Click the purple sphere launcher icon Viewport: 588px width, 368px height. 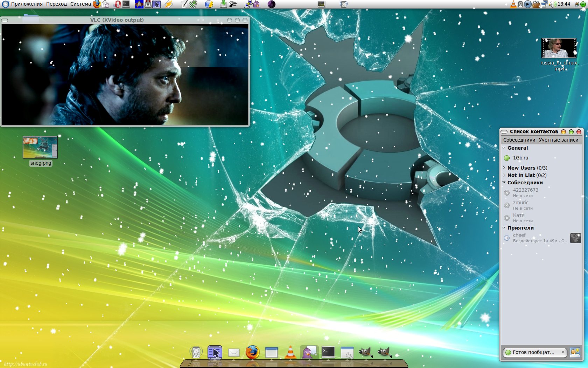point(271,4)
